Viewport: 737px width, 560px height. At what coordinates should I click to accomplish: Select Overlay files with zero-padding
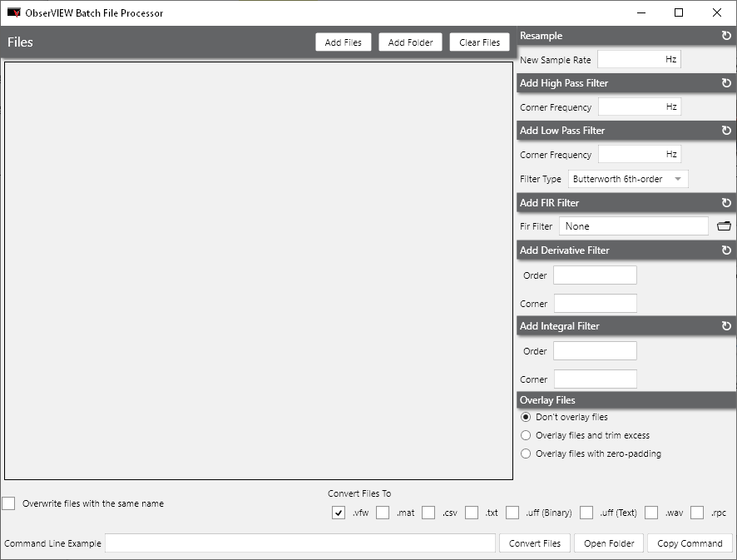pyautogui.click(x=526, y=453)
